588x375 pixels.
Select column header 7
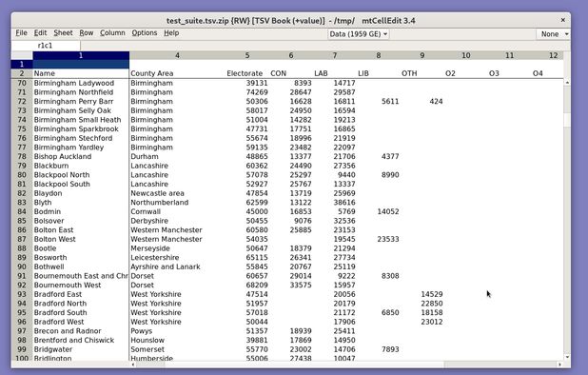[x=335, y=55]
